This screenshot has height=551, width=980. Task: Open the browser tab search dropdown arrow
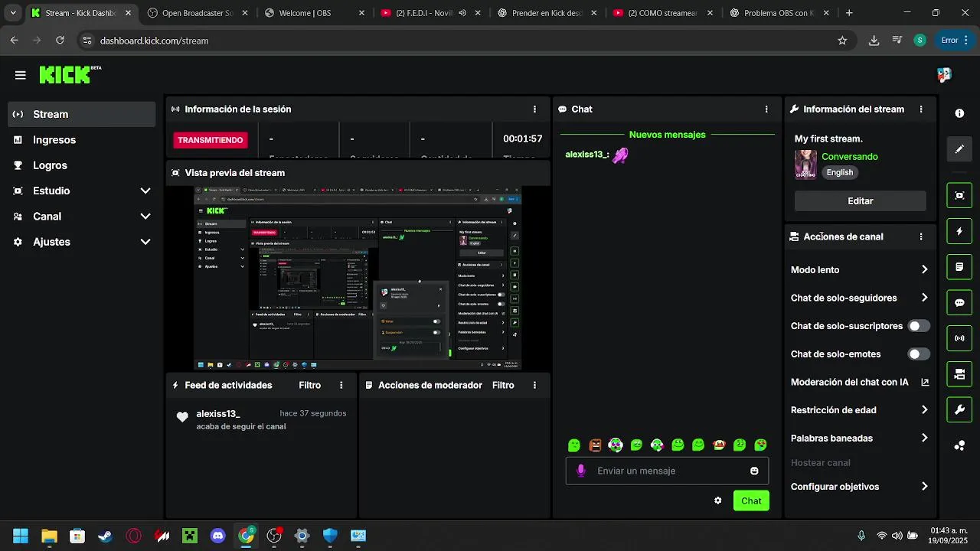(13, 13)
